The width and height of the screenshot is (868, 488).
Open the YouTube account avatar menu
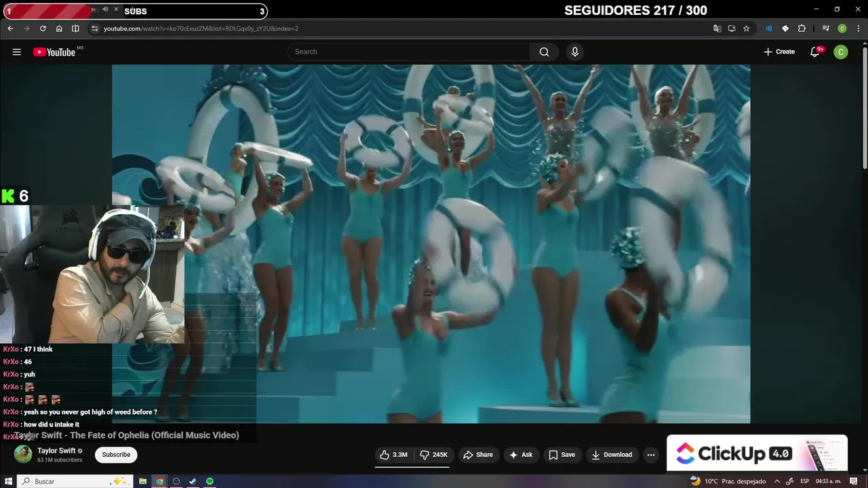tap(841, 52)
